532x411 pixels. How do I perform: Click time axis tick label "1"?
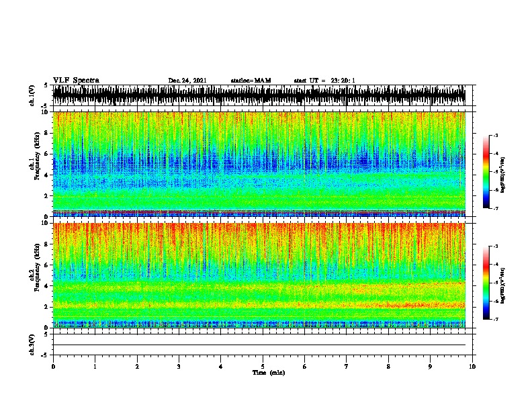pos(95,367)
